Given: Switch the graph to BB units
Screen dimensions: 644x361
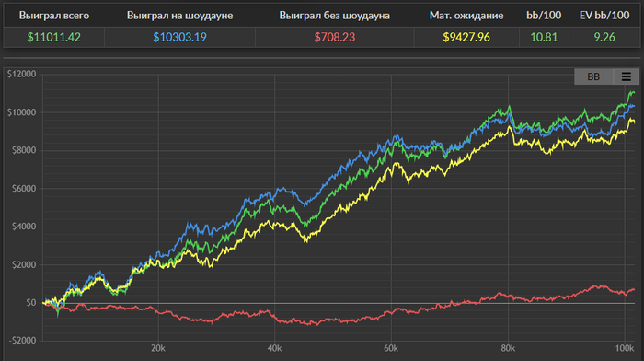Looking at the screenshot, I should point(593,76).
